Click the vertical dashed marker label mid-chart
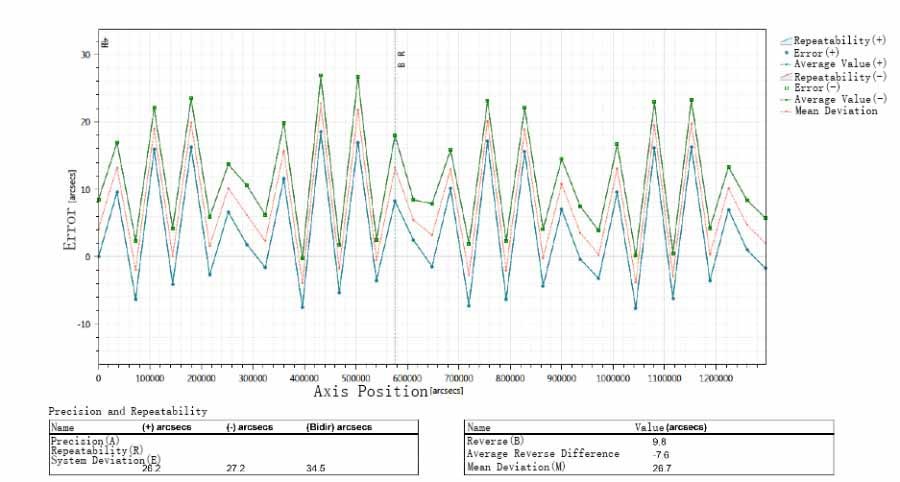 (x=401, y=59)
